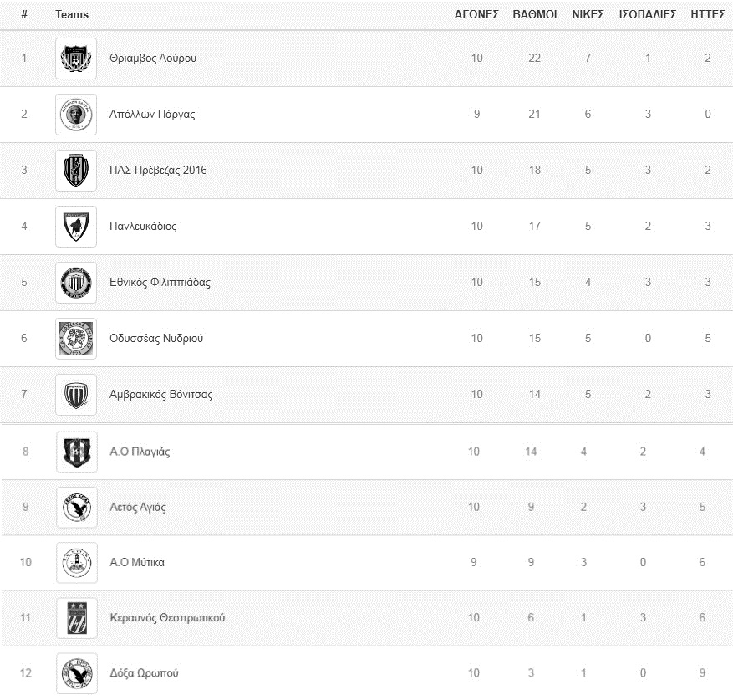Click the Δόξα Ωρωπού team logo
The height and width of the screenshot is (700, 733).
click(x=76, y=673)
